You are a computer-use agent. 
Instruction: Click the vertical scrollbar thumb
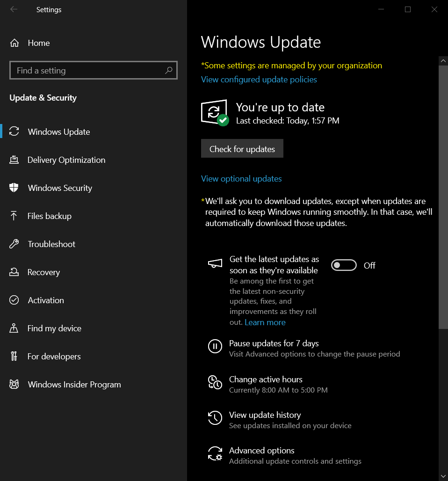pos(443,197)
